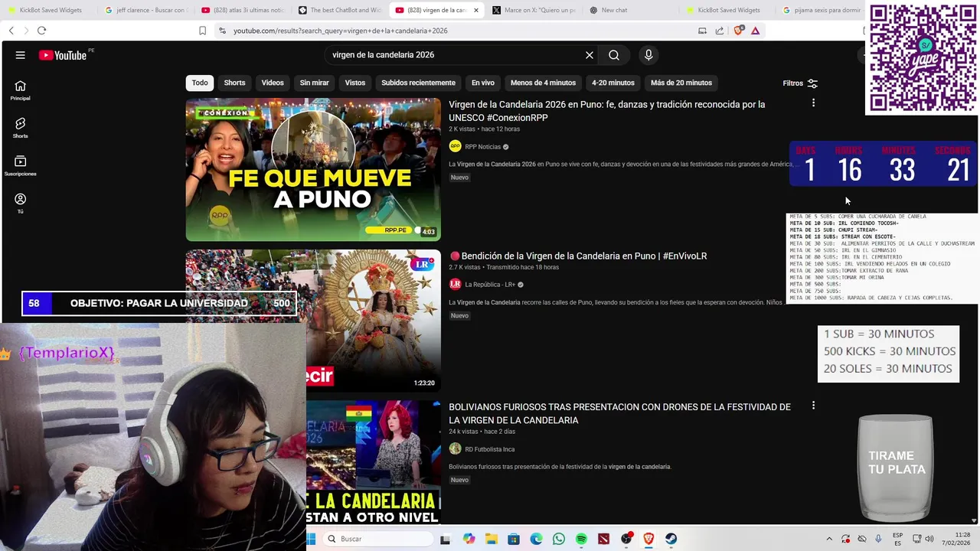This screenshot has width=980, height=551.
Task: Open Suscripciones in the sidebar
Action: click(21, 166)
